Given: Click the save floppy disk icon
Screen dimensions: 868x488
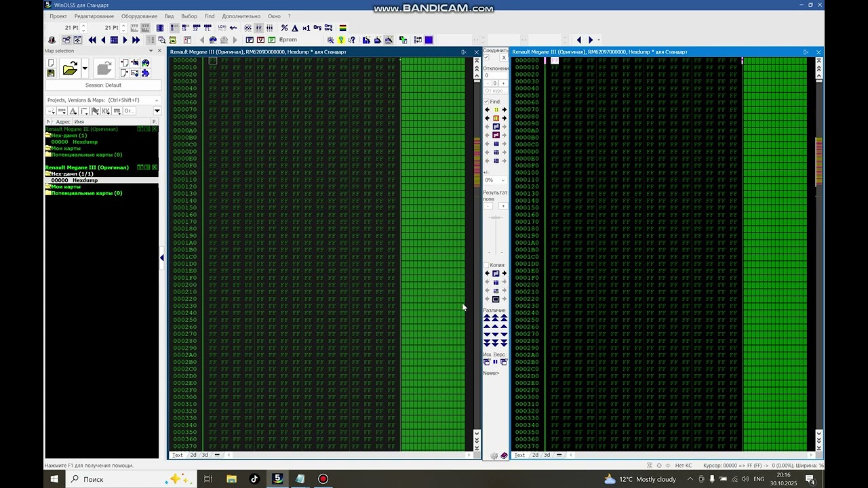Looking at the screenshot, I should pos(51,73).
